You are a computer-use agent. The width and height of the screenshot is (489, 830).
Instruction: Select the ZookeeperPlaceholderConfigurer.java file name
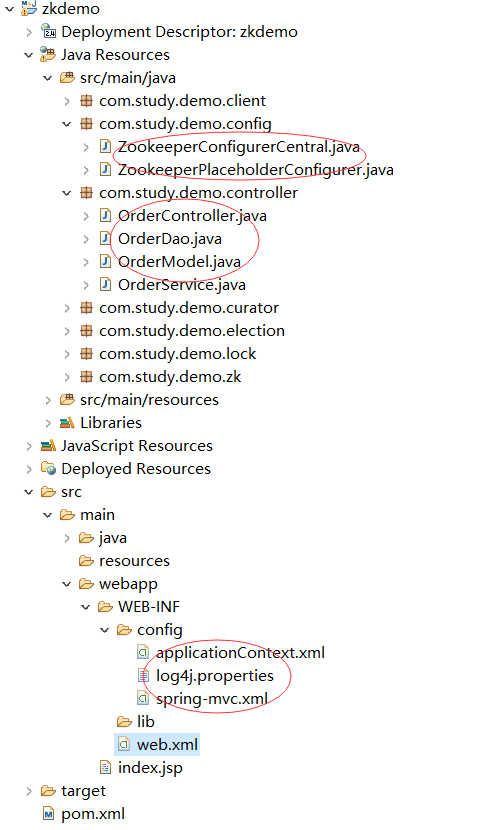[x=256, y=169]
